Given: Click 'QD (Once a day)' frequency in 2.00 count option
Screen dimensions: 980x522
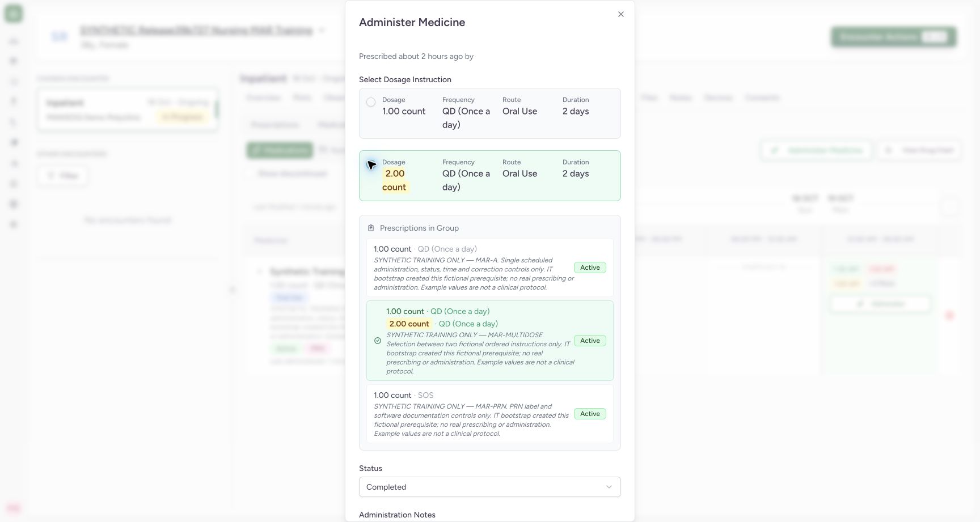Looking at the screenshot, I should (x=466, y=180).
